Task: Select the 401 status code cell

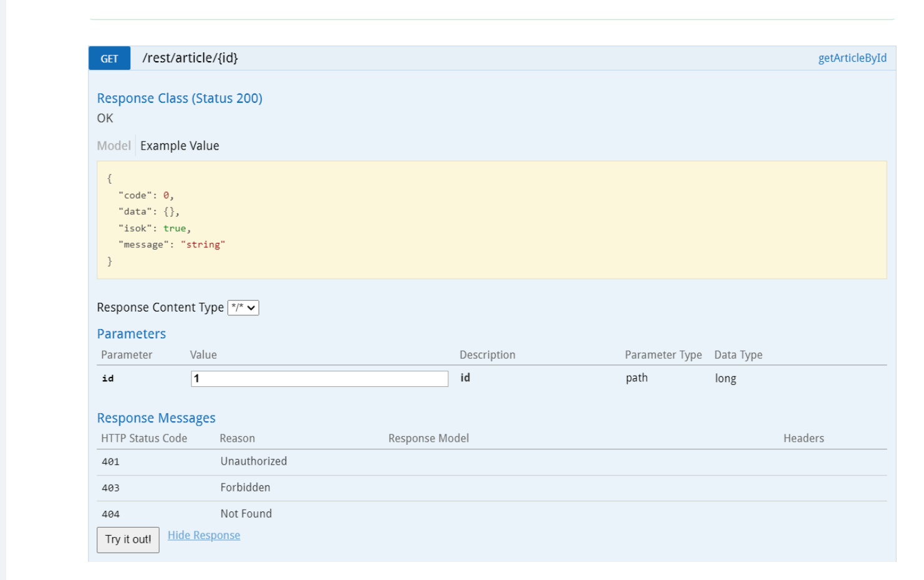Action: pos(110,462)
